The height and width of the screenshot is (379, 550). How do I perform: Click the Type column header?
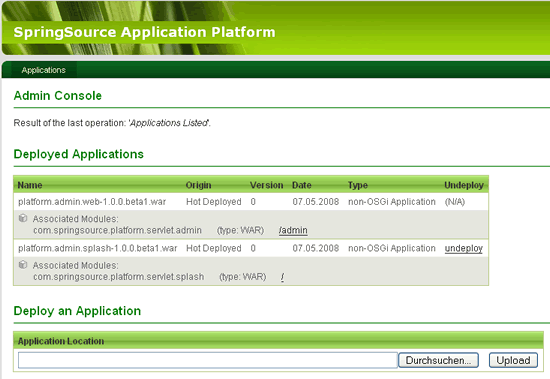point(358,185)
